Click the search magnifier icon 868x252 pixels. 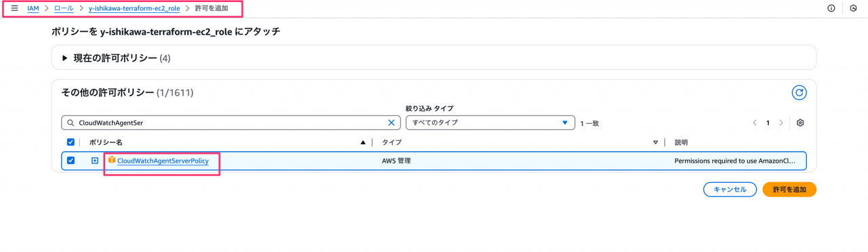(x=70, y=123)
